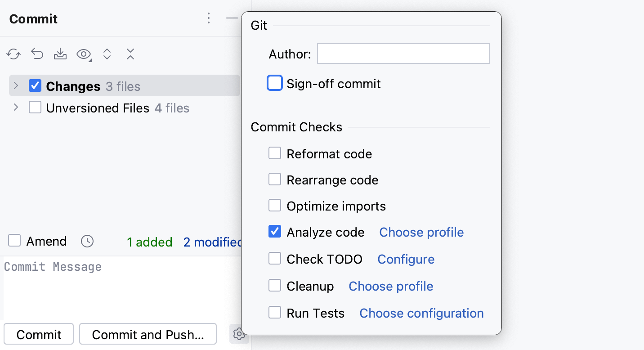Image resolution: width=644 pixels, height=350 pixels.
Task: Expand the Unversioned Files group
Action: (16, 107)
